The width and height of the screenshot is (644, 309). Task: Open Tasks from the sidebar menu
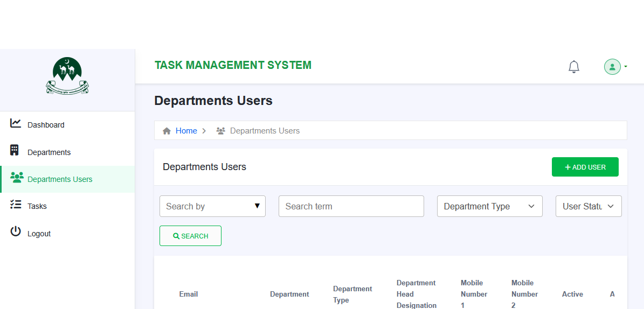[37, 206]
